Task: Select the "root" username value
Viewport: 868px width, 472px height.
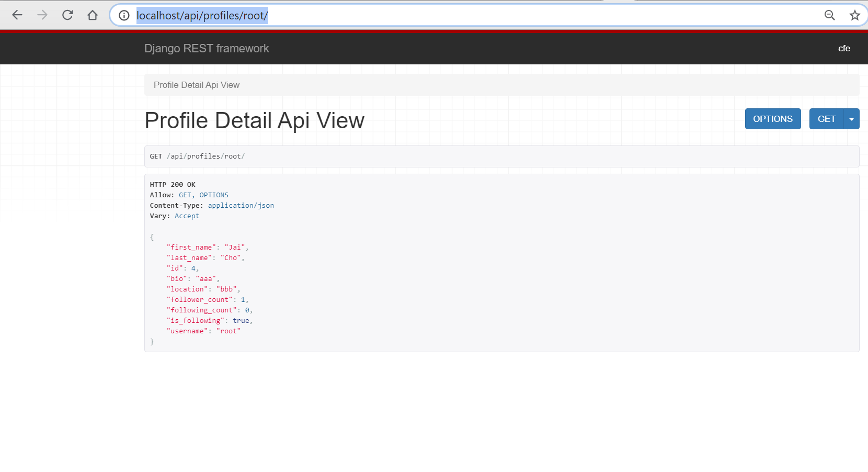Action: click(x=229, y=331)
